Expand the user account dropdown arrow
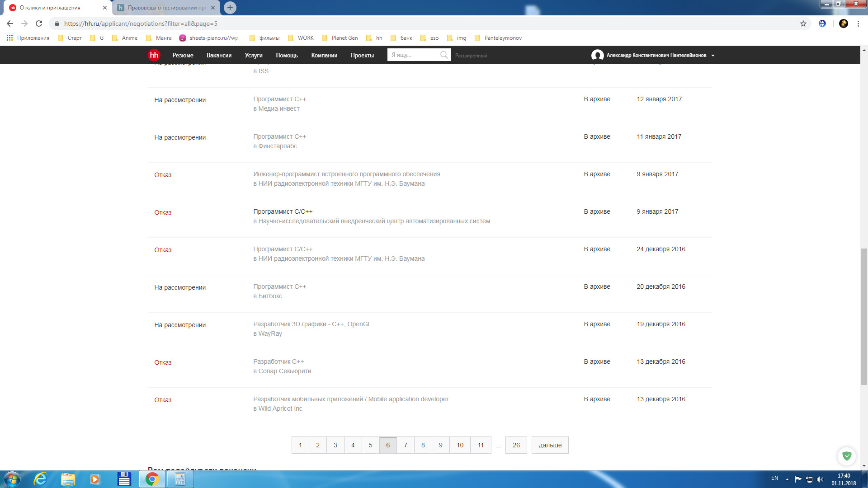The image size is (868, 488). coord(713,56)
